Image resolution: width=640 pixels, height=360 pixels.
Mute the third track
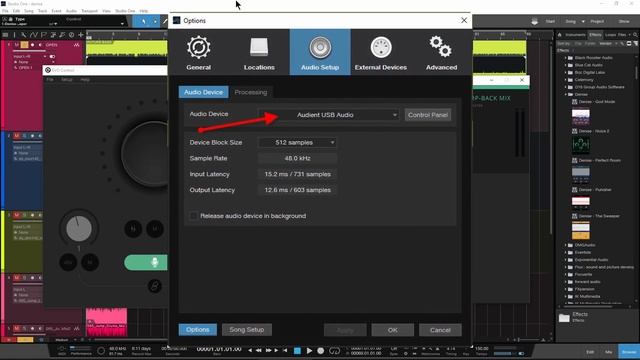click(x=17, y=215)
